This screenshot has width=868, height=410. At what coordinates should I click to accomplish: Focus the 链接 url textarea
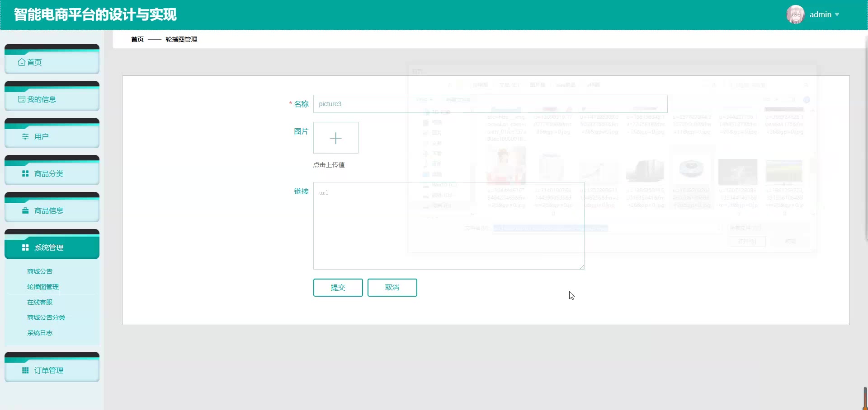point(449,226)
